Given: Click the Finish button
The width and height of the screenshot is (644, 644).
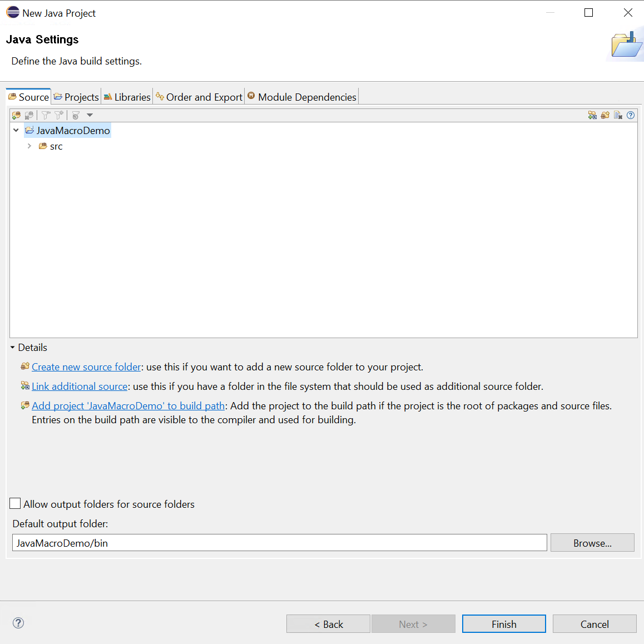Looking at the screenshot, I should [x=504, y=624].
